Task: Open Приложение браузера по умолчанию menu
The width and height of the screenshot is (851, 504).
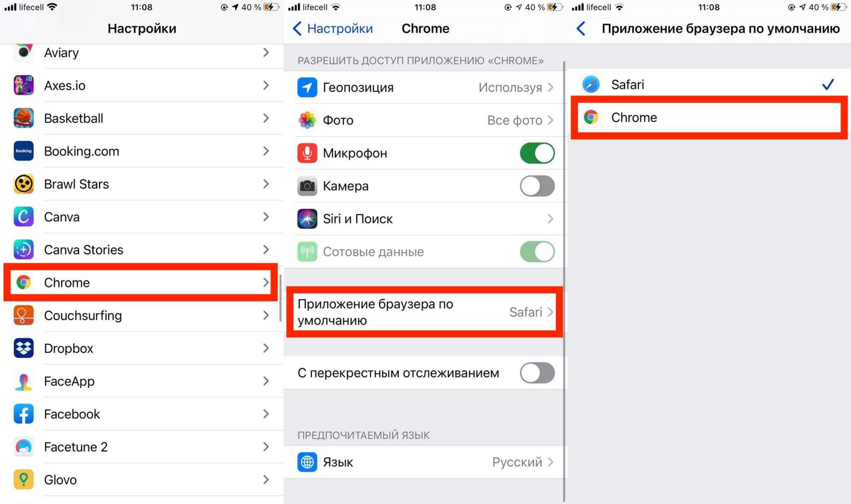Action: click(x=425, y=312)
